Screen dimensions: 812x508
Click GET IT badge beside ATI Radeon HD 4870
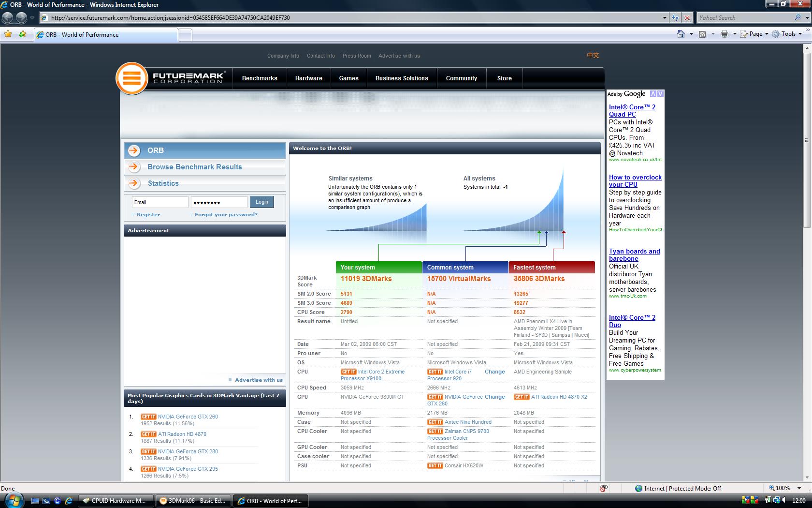pos(148,434)
